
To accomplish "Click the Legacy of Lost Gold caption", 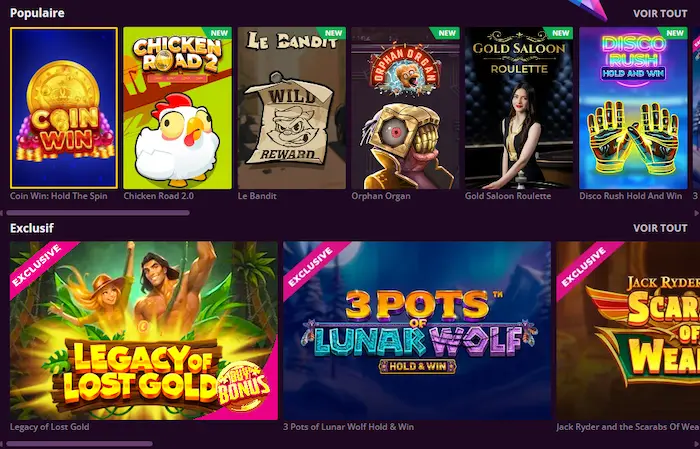I will point(50,427).
